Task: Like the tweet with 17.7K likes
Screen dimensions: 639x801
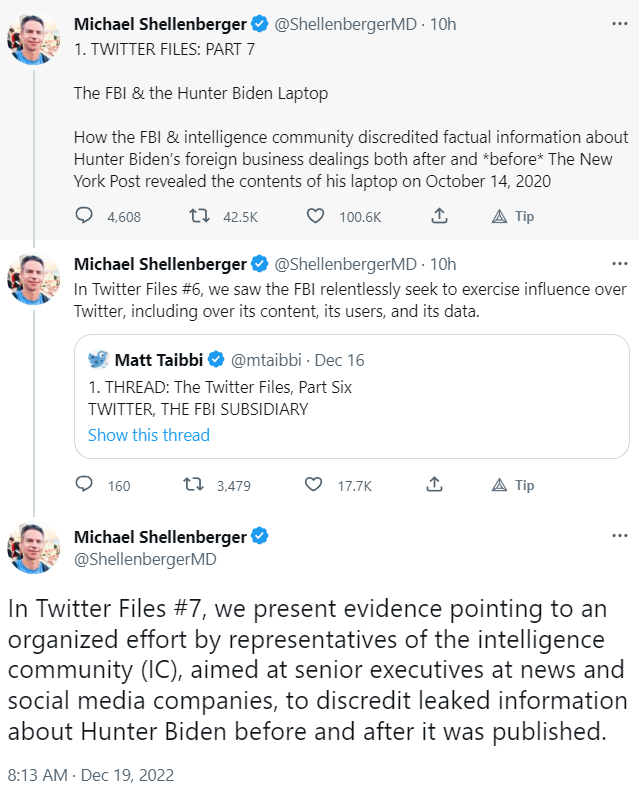Action: (x=316, y=485)
